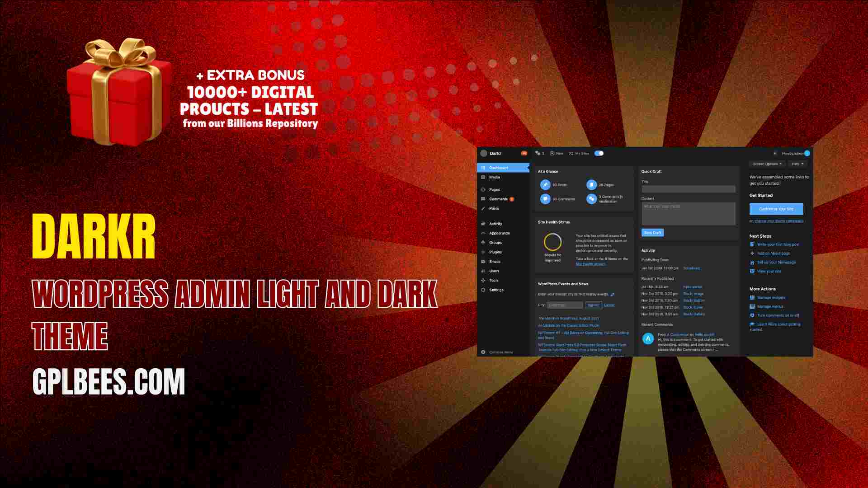
Task: Click the pencil icon beside nearby events text
Action: click(612, 295)
